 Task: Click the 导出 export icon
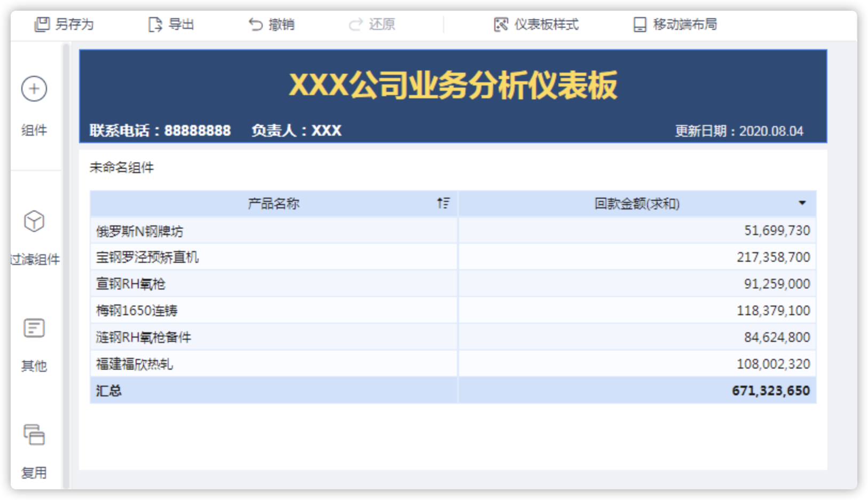point(155,25)
